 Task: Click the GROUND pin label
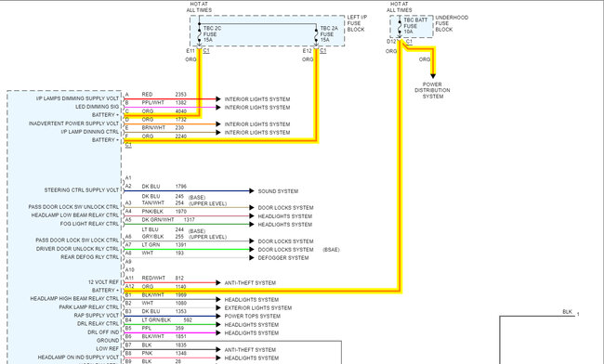tap(108, 341)
